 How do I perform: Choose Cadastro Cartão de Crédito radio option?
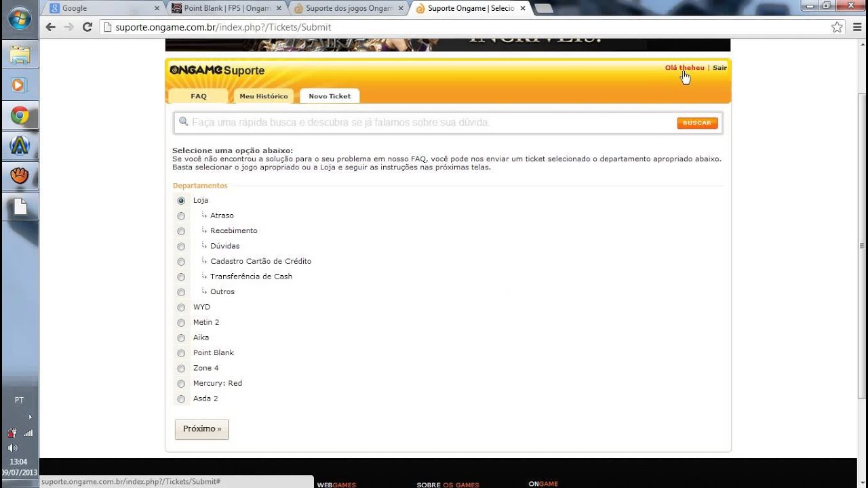tap(181, 262)
